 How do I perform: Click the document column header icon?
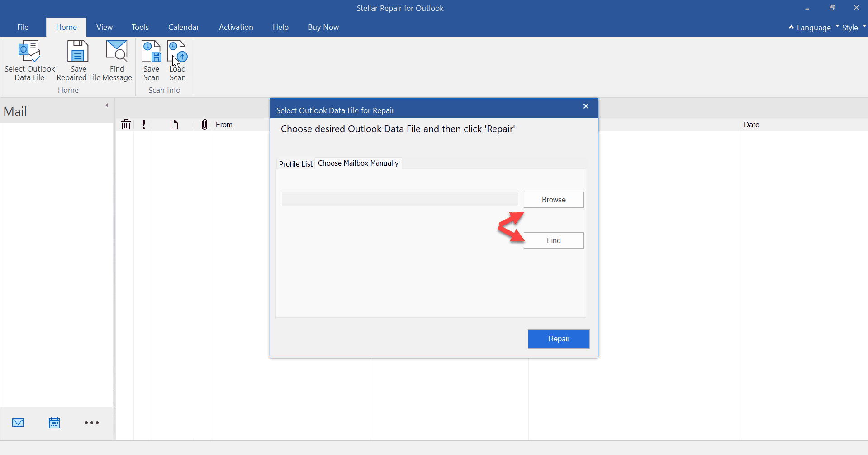coord(174,125)
